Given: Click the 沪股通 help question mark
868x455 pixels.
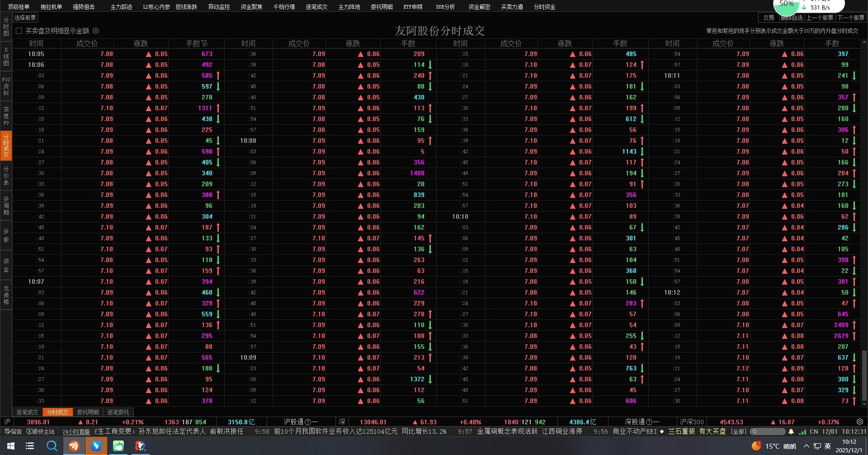Looking at the screenshot, I should tap(308, 422).
